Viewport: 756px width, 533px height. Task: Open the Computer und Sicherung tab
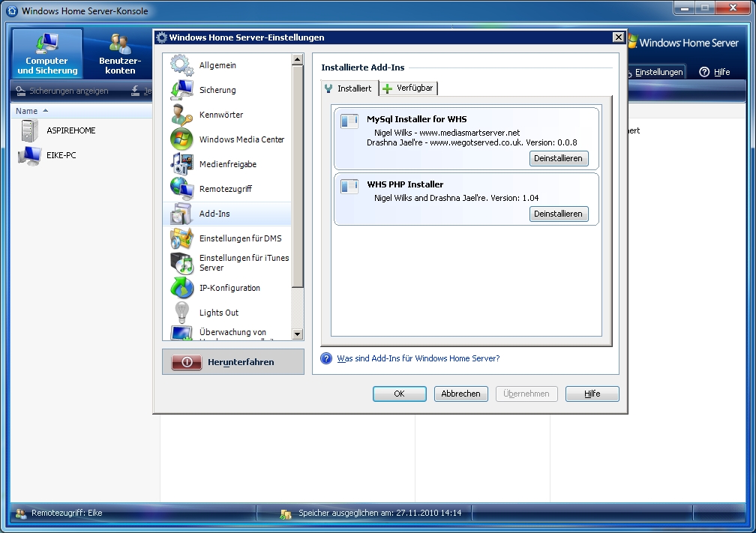click(47, 53)
